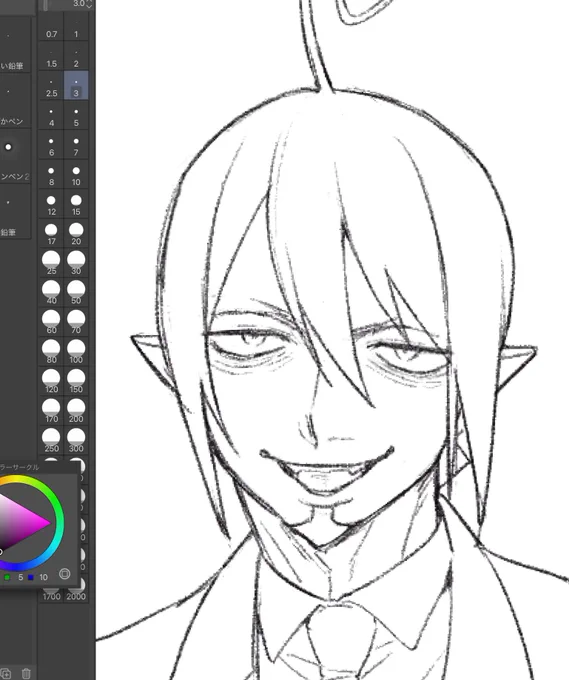569x680 pixels.
Task: Select the 20 brush size preset
Action: [76, 234]
